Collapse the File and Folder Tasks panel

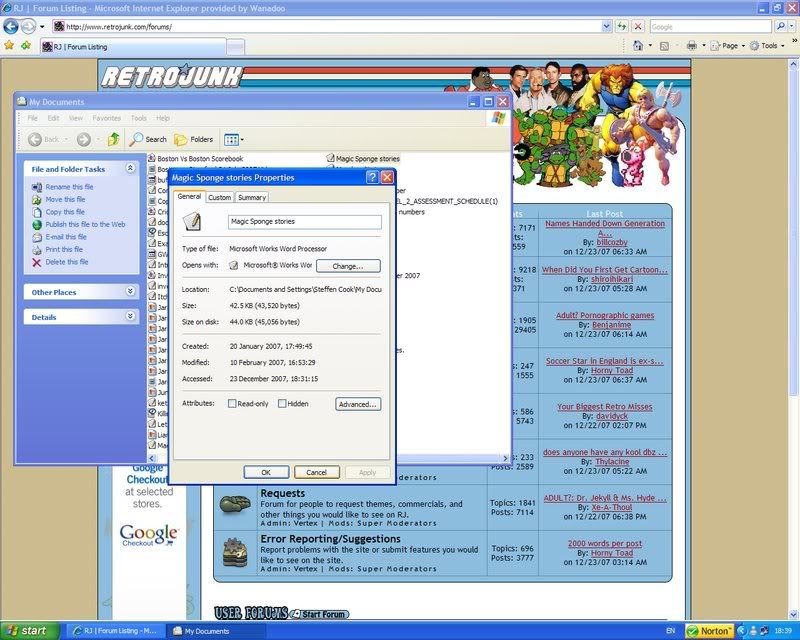(x=130, y=168)
